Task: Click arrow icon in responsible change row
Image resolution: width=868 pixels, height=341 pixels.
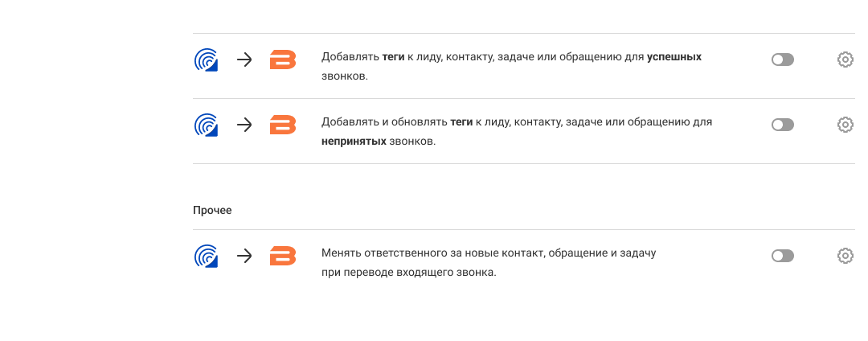Action: 244,256
